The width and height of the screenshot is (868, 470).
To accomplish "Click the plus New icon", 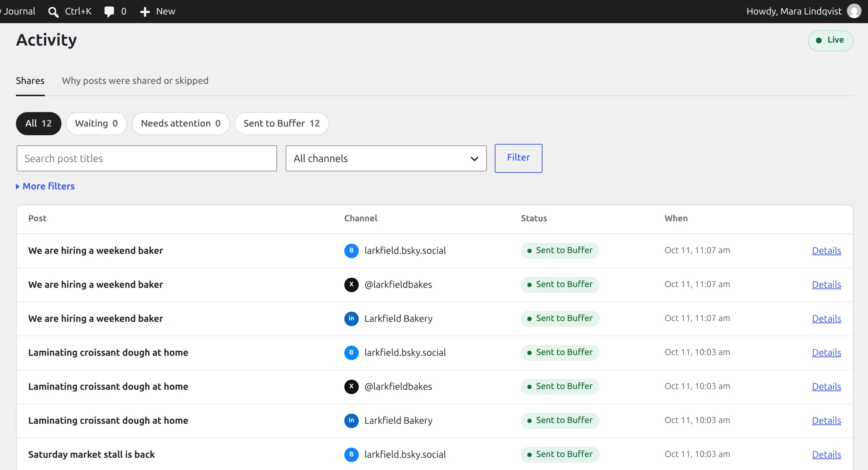I will click(x=145, y=12).
